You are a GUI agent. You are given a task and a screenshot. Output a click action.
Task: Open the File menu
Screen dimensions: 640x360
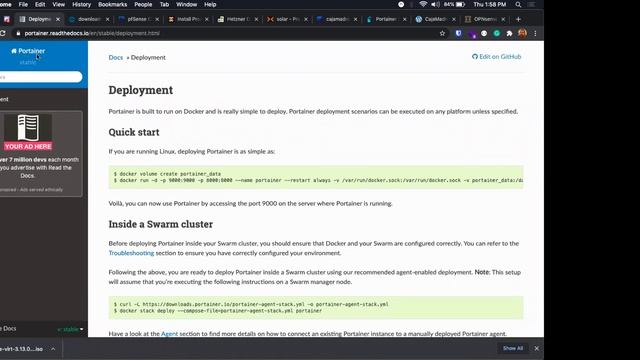pyautogui.click(x=23, y=4)
